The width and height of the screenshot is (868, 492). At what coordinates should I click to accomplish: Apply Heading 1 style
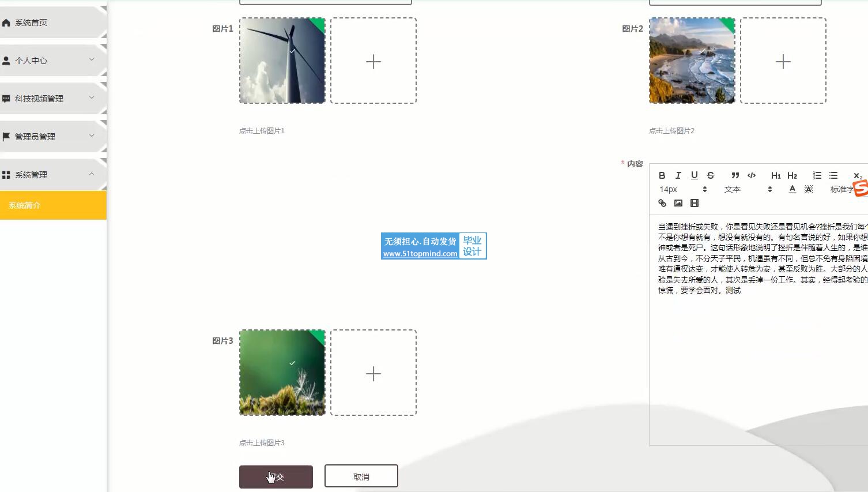tap(776, 175)
